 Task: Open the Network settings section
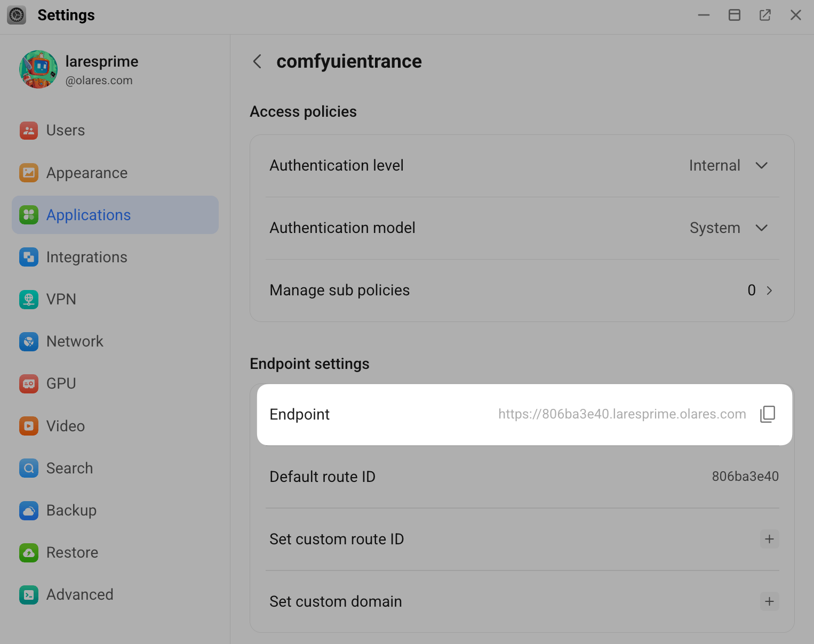75,341
